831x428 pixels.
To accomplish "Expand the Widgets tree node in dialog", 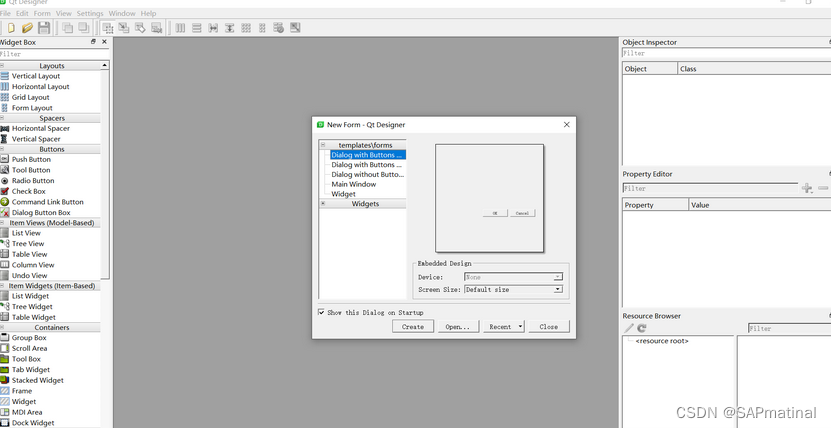I will pyautogui.click(x=323, y=203).
